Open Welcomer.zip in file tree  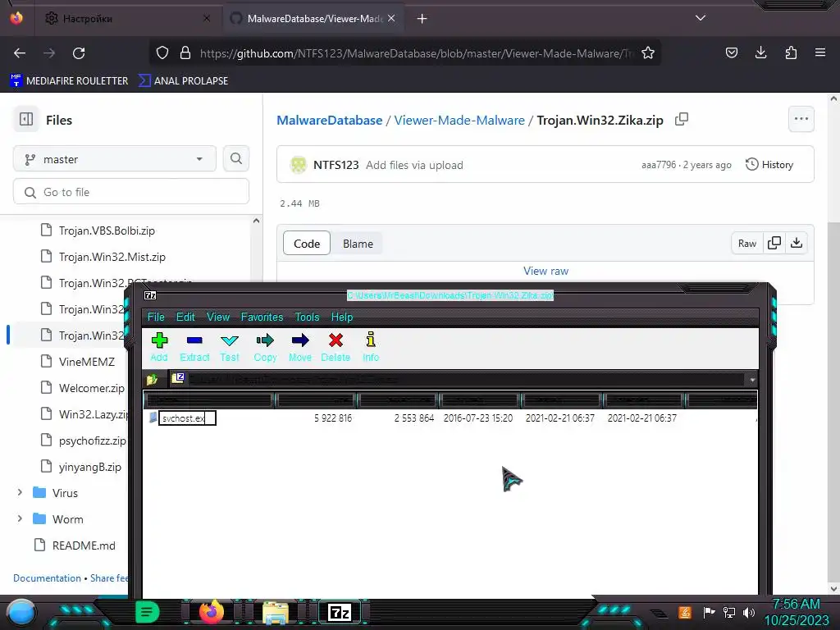click(x=92, y=388)
